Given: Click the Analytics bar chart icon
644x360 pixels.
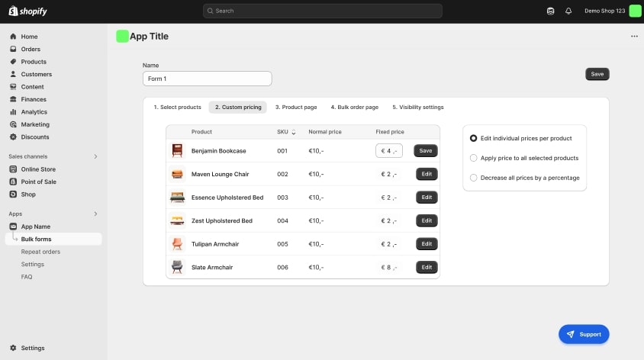Looking at the screenshot, I should [x=13, y=112].
